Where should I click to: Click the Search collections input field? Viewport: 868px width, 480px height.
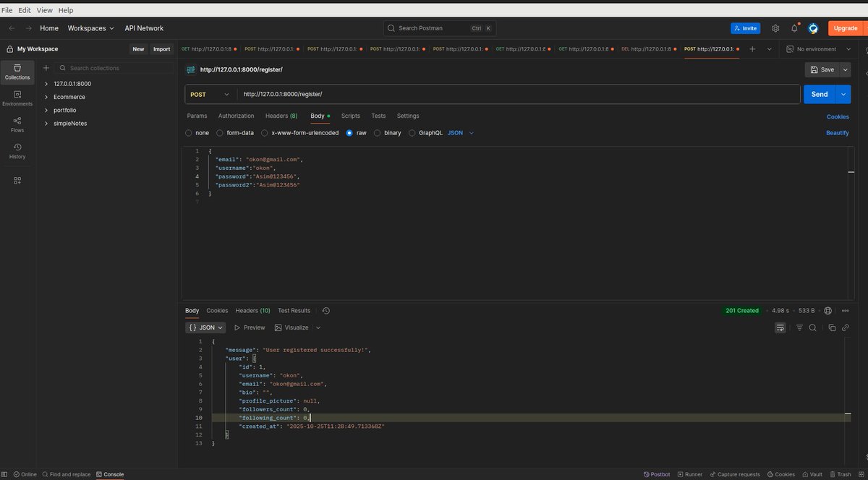[x=114, y=68]
